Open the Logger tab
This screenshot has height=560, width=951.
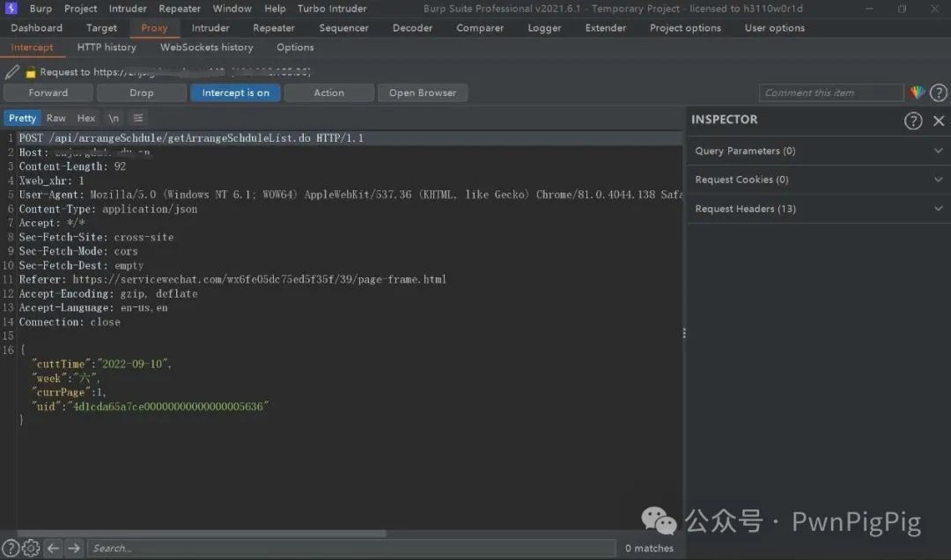544,28
